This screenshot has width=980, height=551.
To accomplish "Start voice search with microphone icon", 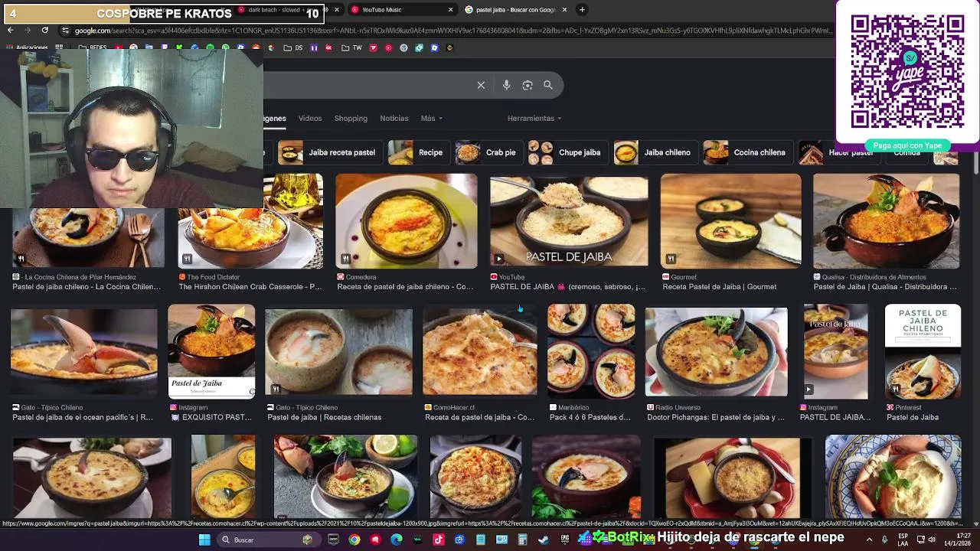I will (506, 85).
